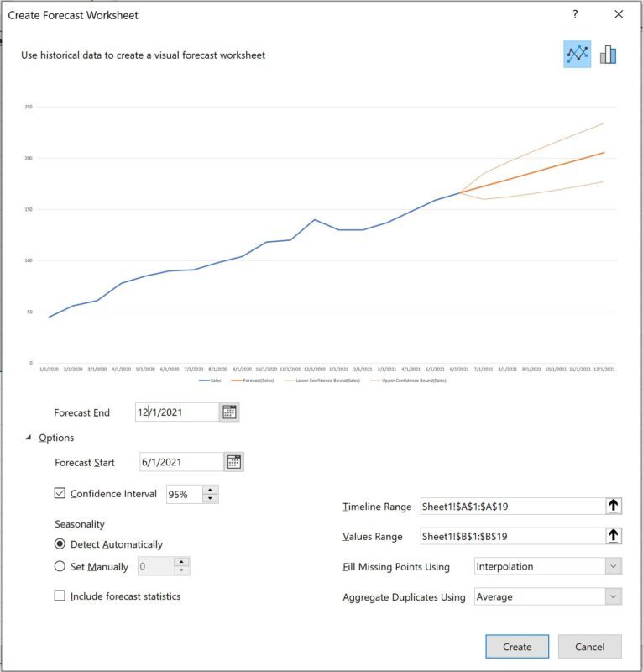Click the Forecast End date field
The image size is (643, 672).
tap(177, 412)
